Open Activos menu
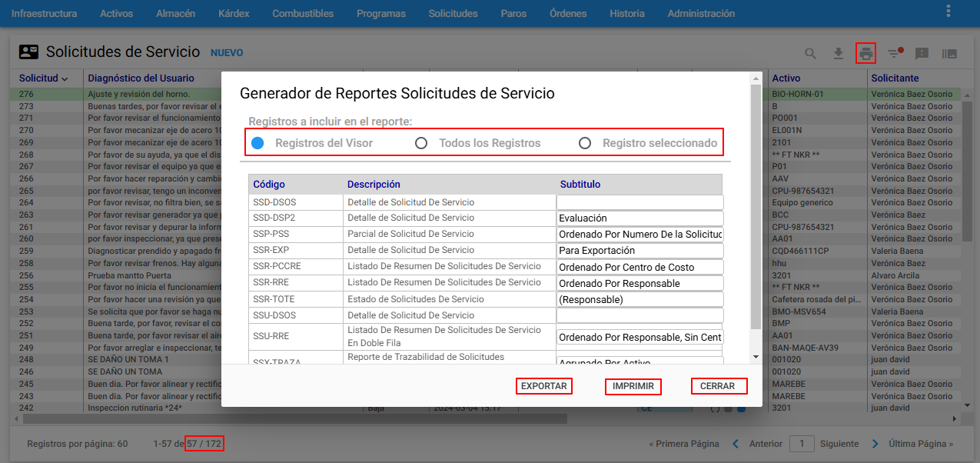This screenshot has width=980, height=463. [x=116, y=13]
